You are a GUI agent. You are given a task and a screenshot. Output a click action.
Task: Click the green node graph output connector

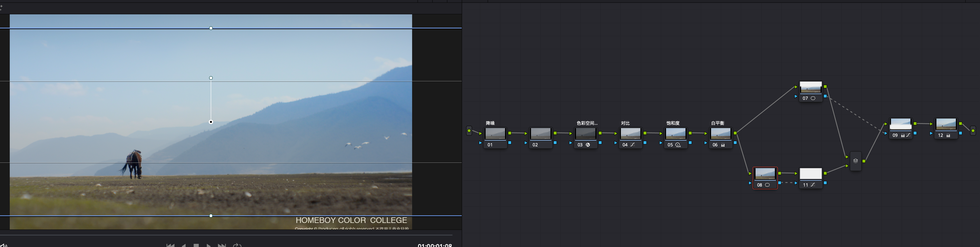[973, 131]
